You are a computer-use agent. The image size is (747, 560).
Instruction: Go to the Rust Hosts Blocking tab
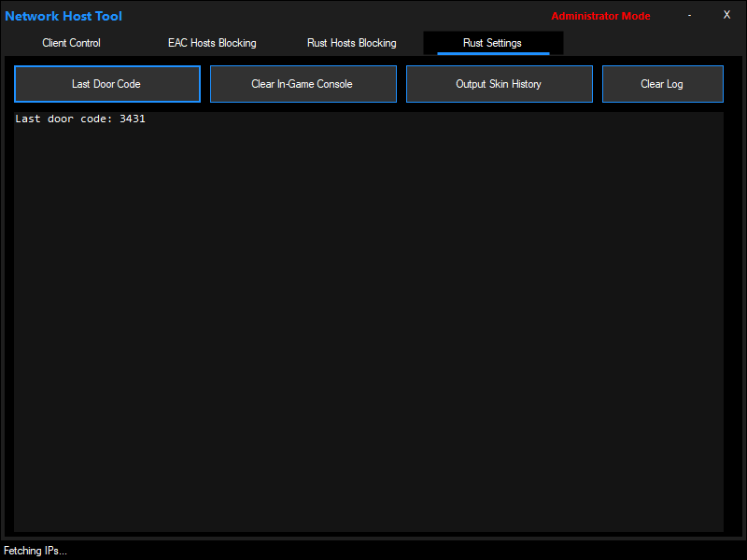[352, 43]
